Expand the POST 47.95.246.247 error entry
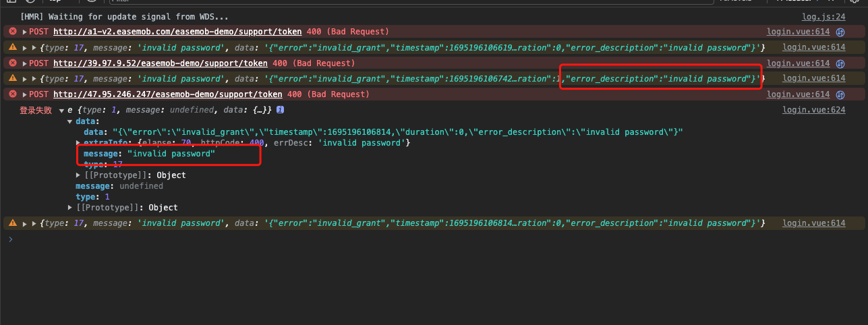This screenshot has height=325, width=868. [25, 94]
